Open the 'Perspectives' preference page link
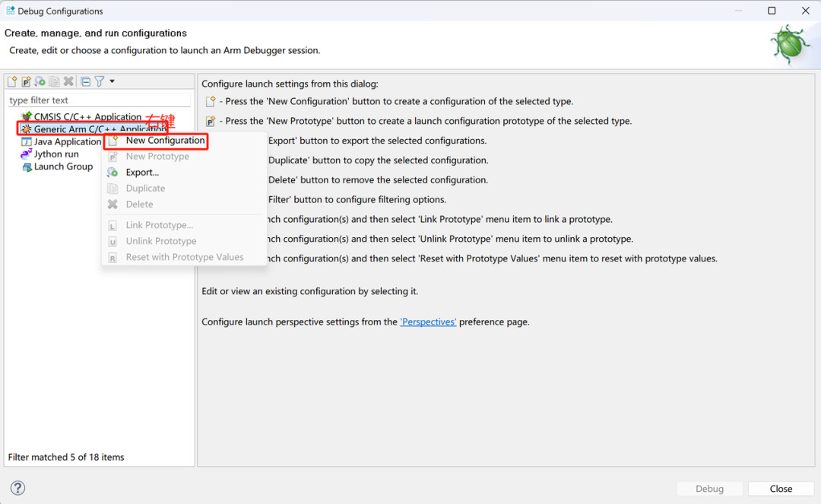 [428, 322]
